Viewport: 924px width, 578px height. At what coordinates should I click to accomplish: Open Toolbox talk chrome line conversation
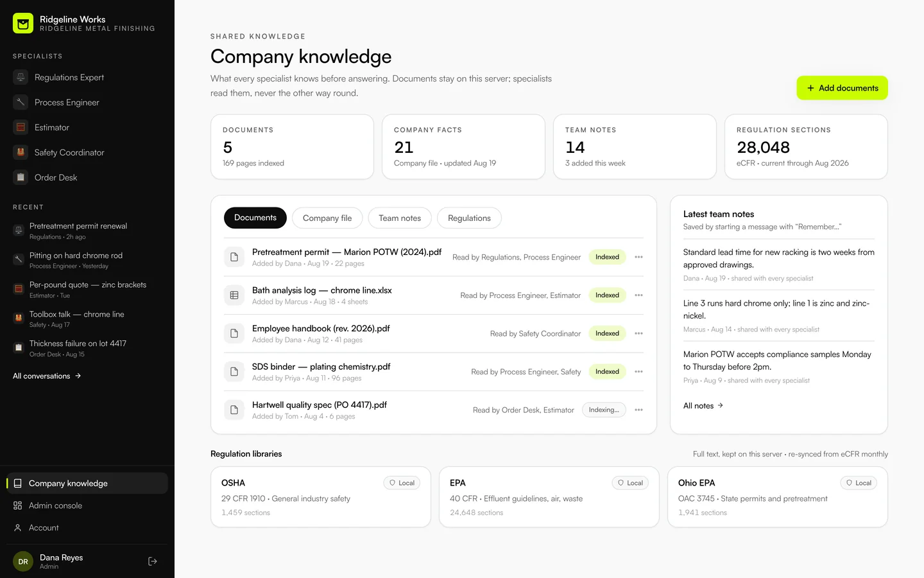87,319
